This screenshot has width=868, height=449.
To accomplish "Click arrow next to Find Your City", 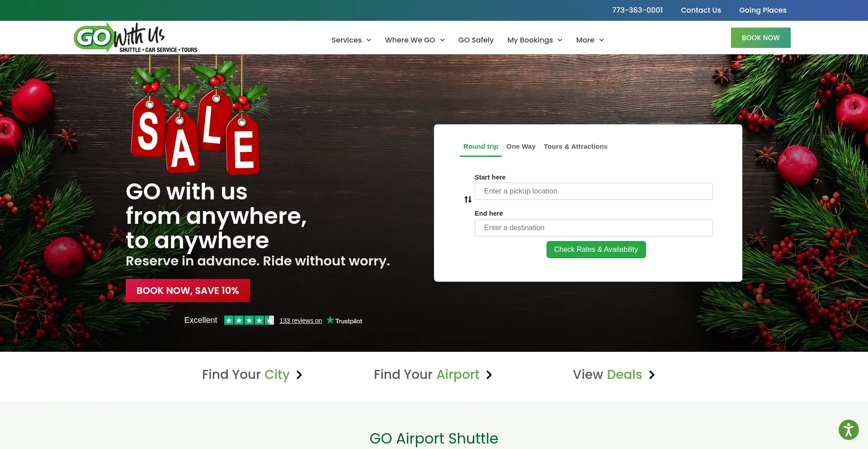I will [x=299, y=375].
